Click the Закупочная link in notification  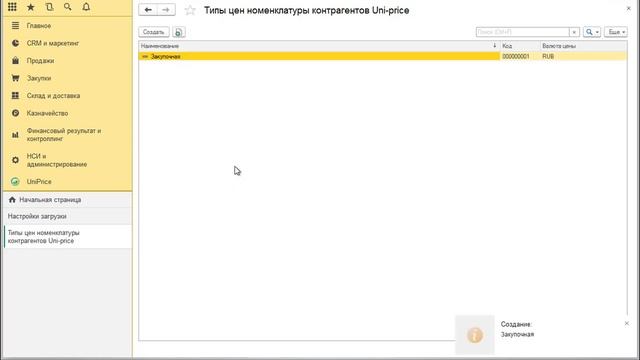point(517,334)
